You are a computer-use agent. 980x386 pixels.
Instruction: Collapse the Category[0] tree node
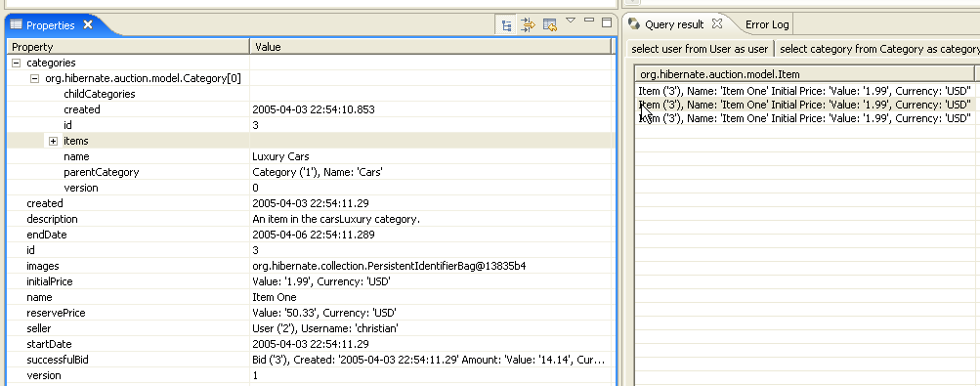pos(34,79)
